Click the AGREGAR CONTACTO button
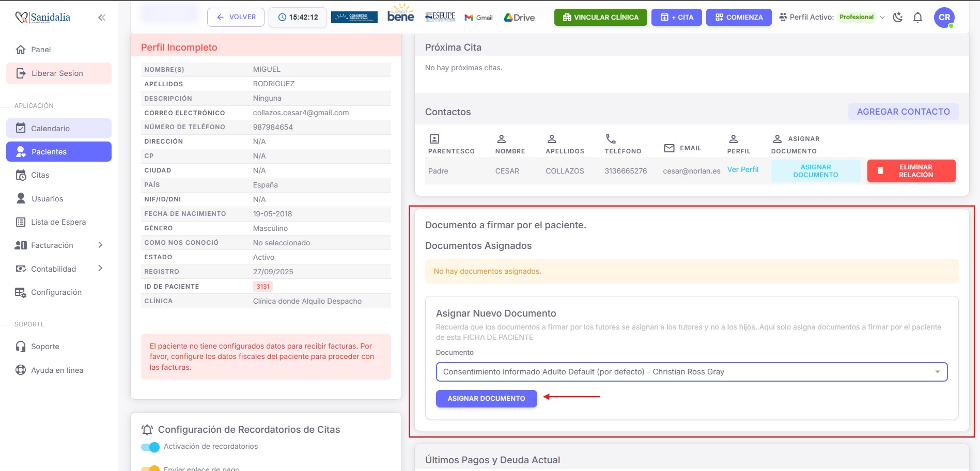 [903, 112]
